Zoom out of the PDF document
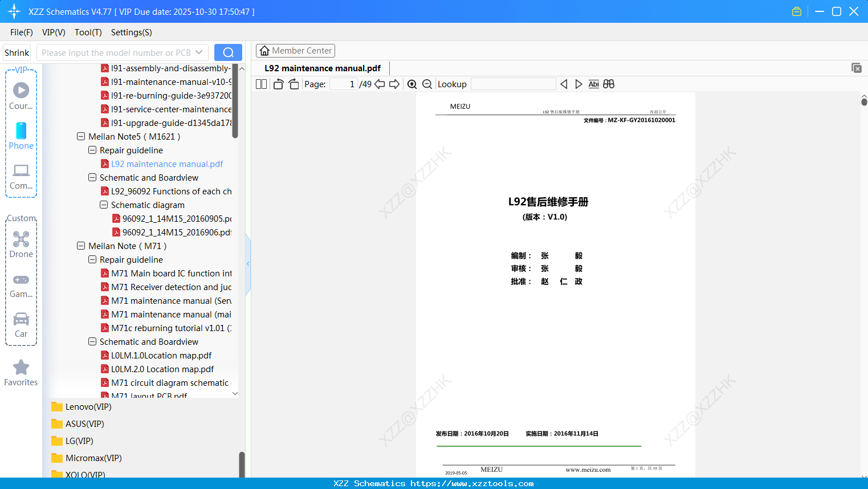The image size is (868, 489). click(x=427, y=84)
